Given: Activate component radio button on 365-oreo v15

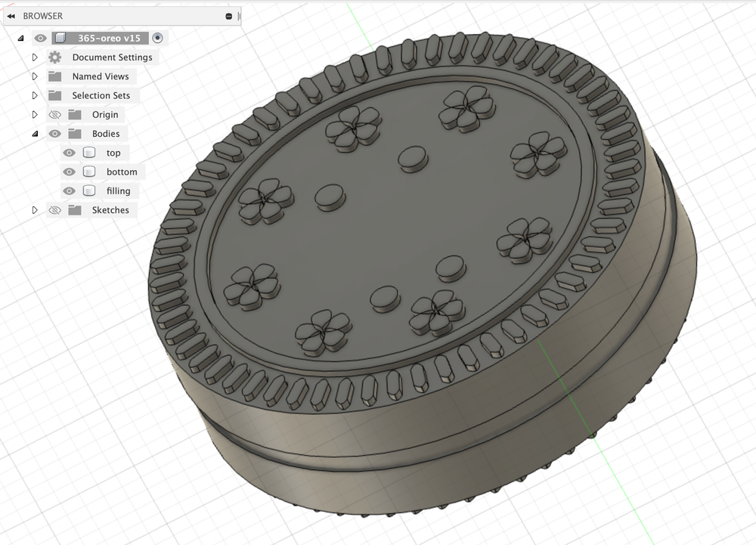Looking at the screenshot, I should (157, 38).
